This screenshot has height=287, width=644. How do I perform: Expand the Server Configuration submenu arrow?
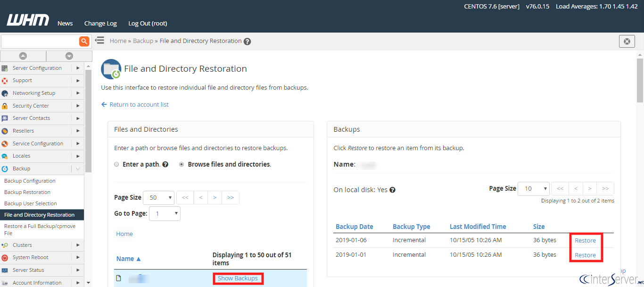pyautogui.click(x=78, y=68)
